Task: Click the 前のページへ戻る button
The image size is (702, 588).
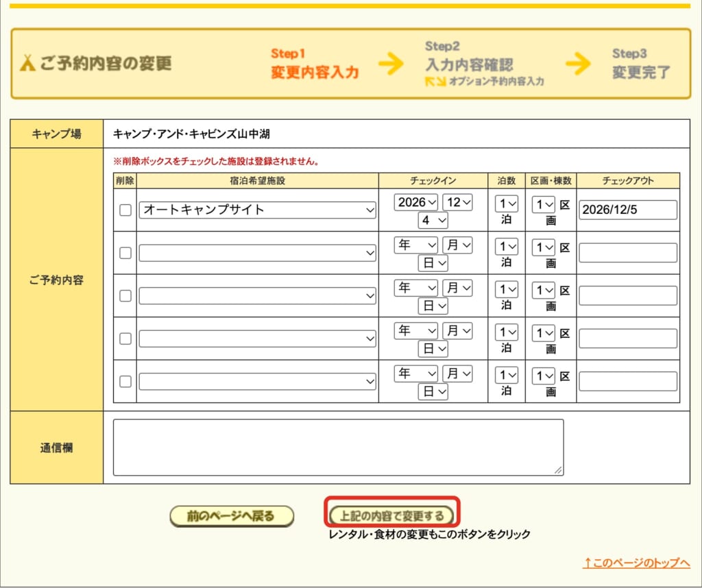Action: pos(232,517)
